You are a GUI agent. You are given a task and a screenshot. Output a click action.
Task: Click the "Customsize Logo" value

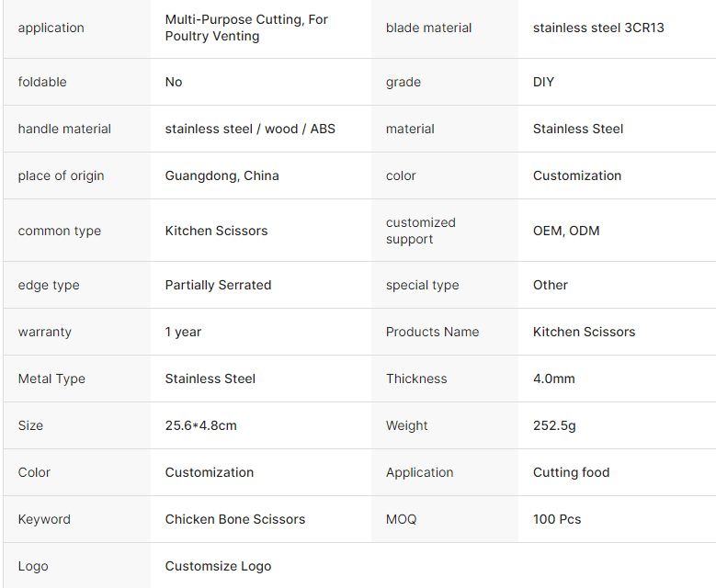[218, 566]
